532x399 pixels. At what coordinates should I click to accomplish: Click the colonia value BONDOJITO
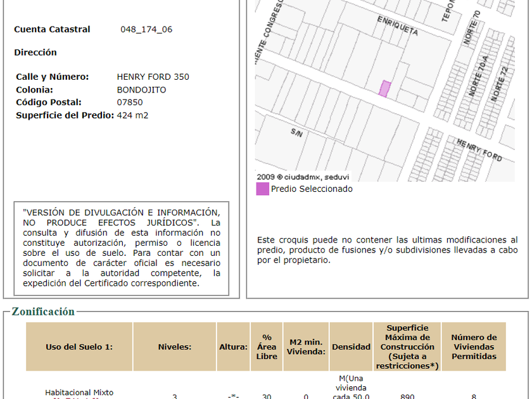point(141,90)
